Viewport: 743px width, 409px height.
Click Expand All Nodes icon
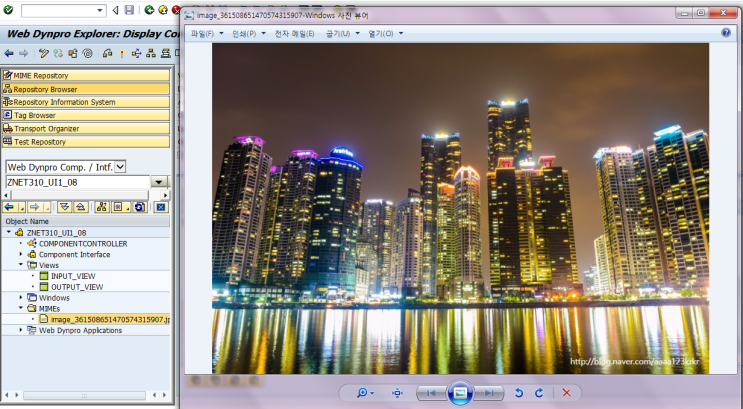pyautogui.click(x=64, y=207)
